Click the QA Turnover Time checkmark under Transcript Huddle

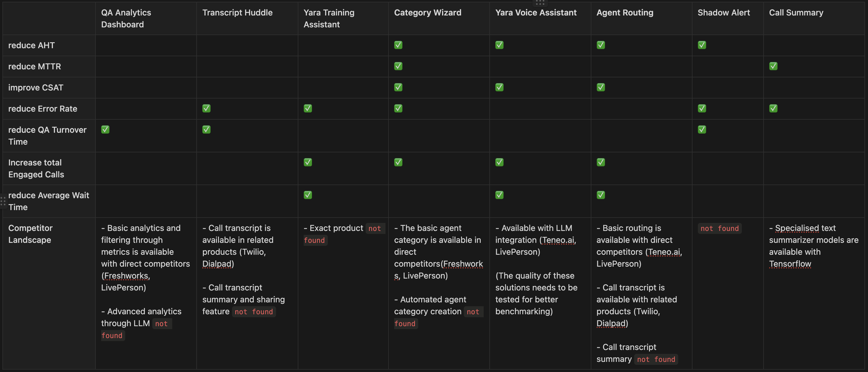[206, 129]
